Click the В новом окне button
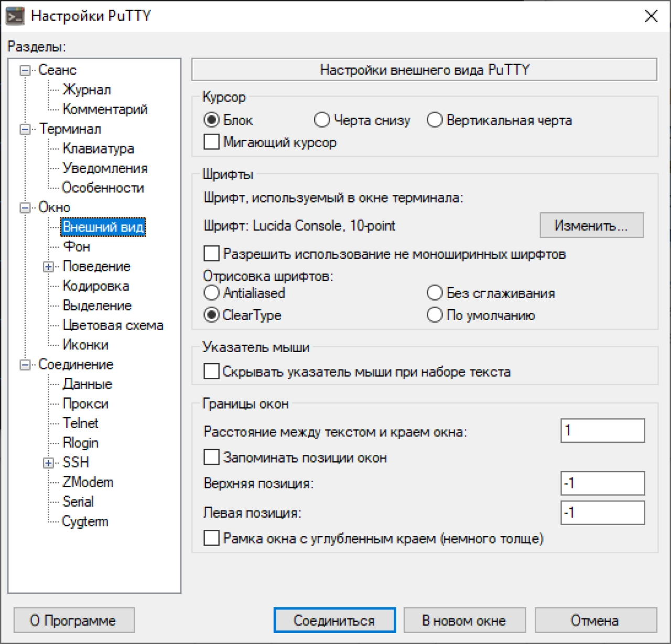The width and height of the screenshot is (671, 644). (464, 620)
